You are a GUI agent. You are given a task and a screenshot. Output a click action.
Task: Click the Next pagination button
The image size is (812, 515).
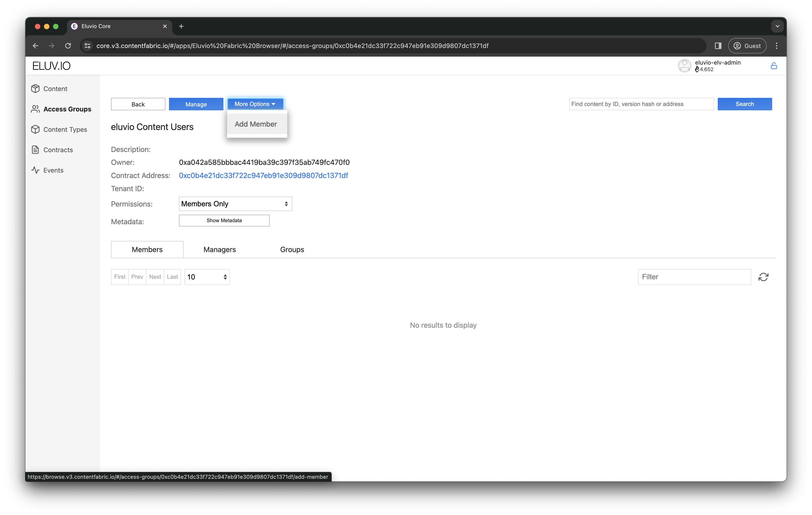click(155, 277)
